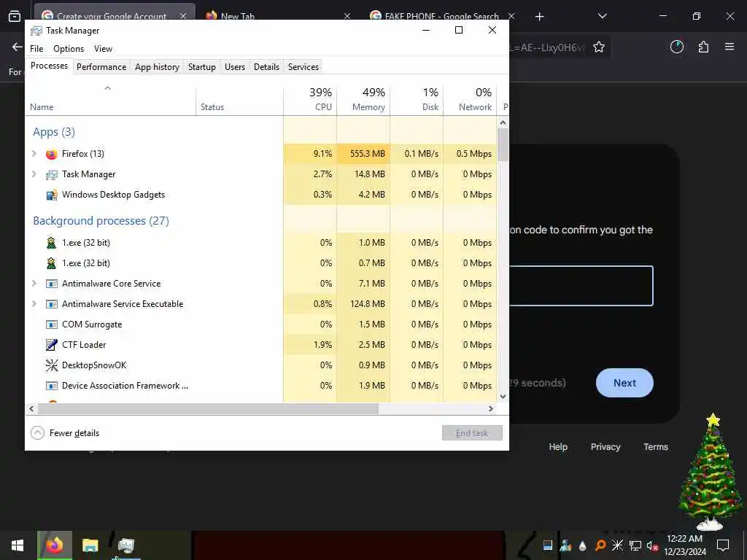This screenshot has height=560, width=747.
Task: Expand the Antimalware Core Service row
Action: click(x=34, y=283)
